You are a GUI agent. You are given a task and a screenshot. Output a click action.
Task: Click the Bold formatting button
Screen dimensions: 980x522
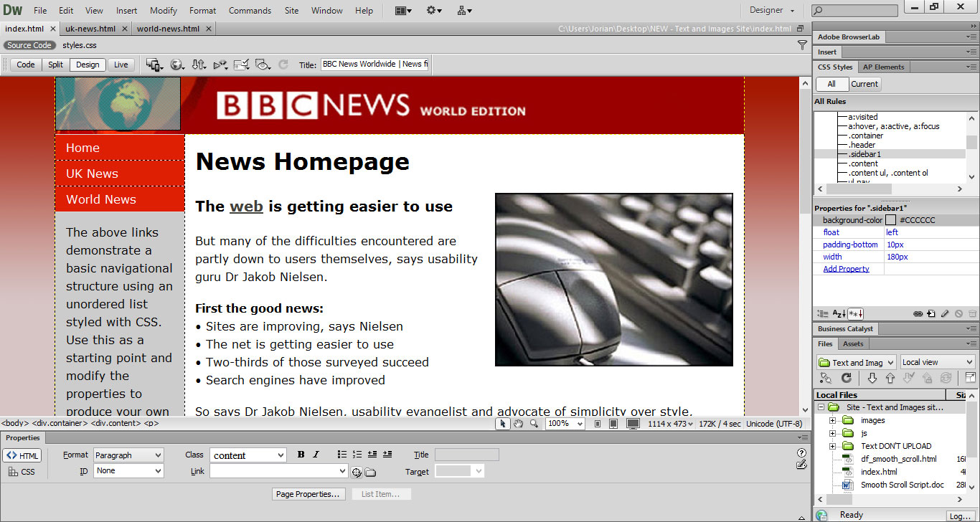[301, 455]
